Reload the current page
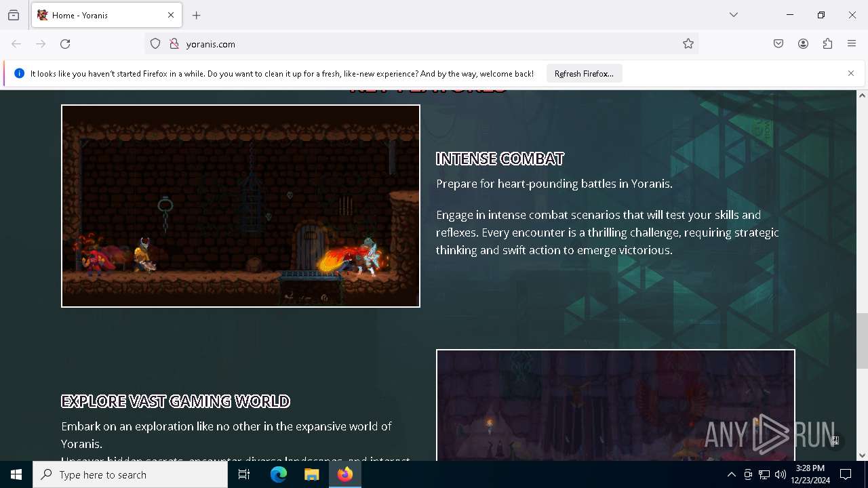Viewport: 868px width, 488px height. (65, 44)
